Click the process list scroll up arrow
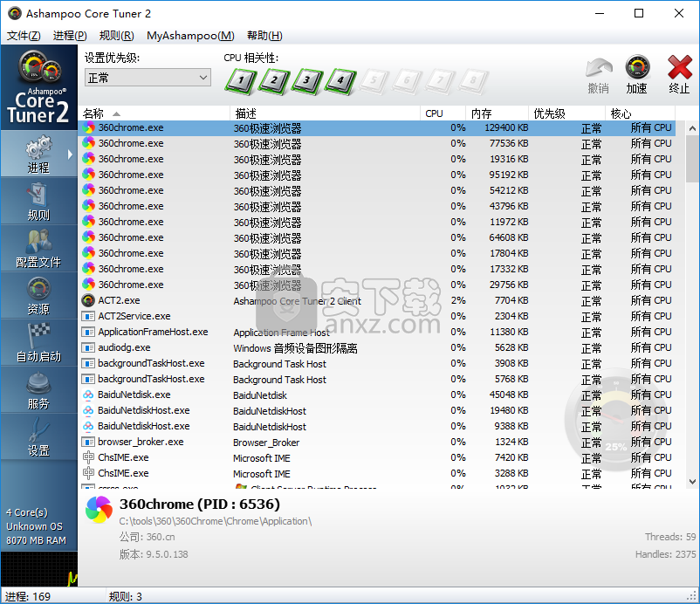Viewport: 700px width, 604px height. point(692,128)
